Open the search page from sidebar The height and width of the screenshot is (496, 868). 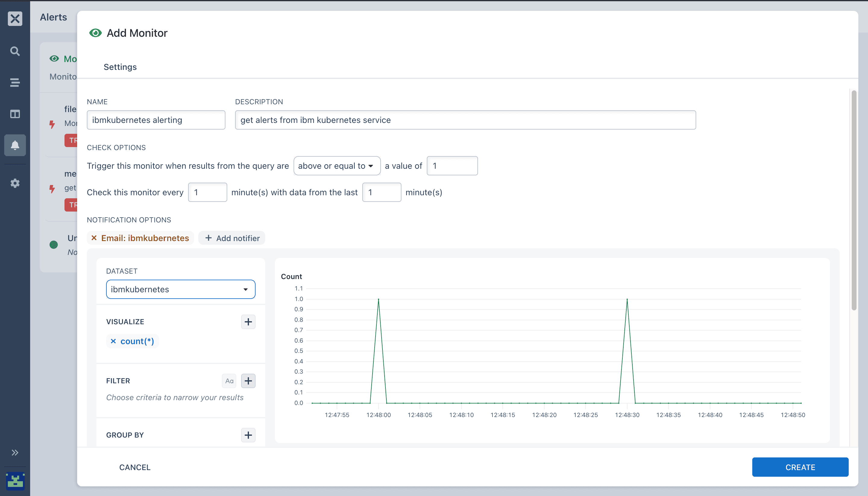pyautogui.click(x=15, y=51)
